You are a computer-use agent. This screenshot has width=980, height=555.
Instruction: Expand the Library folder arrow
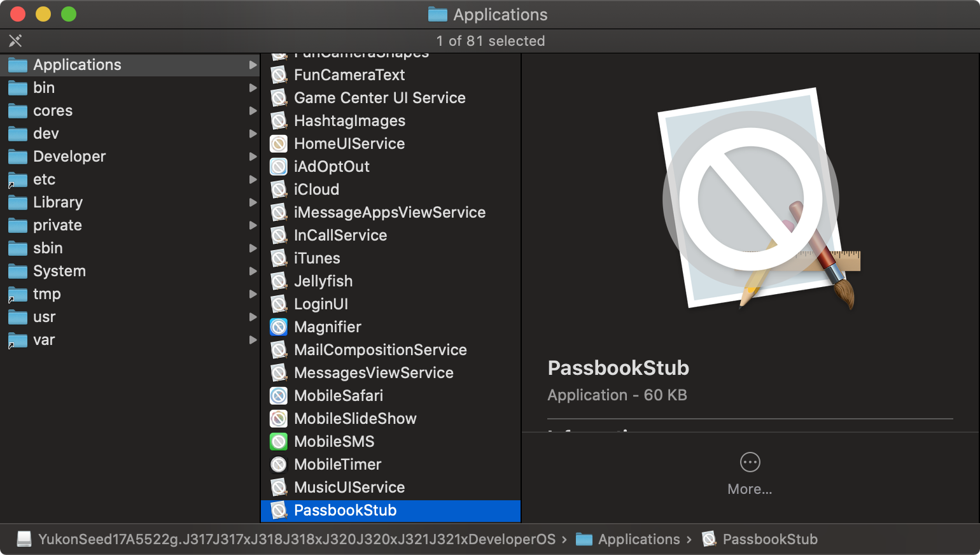253,202
